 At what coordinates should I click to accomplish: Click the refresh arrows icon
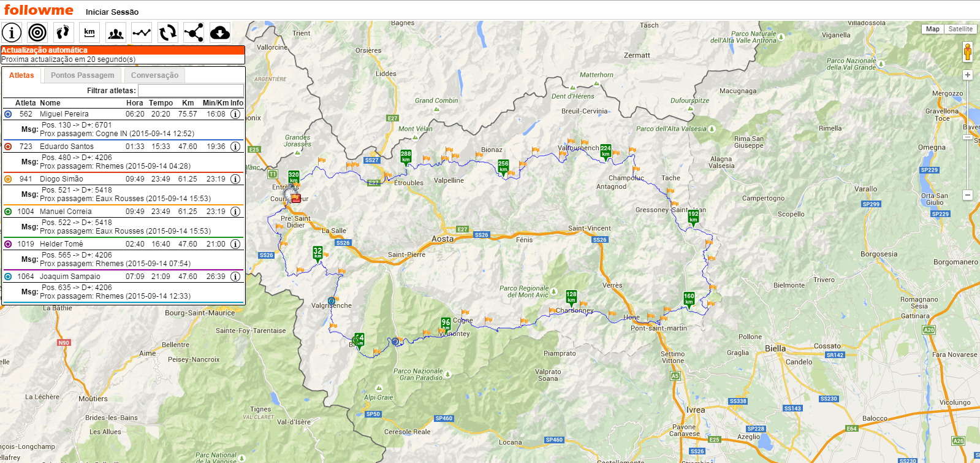pos(167,33)
